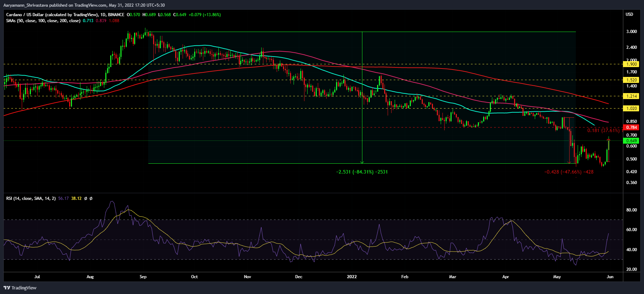Click the 80.00 level on RSI axis
The height and width of the screenshot is (294, 644).
click(x=631, y=210)
